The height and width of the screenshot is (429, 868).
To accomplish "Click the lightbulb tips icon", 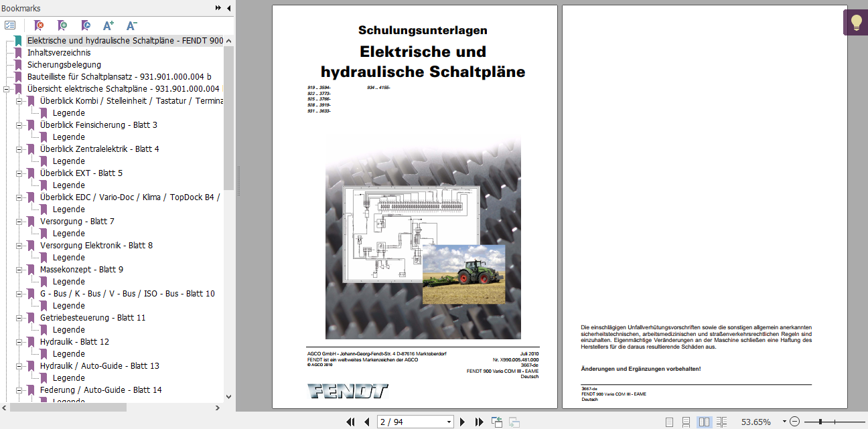I will click(855, 22).
